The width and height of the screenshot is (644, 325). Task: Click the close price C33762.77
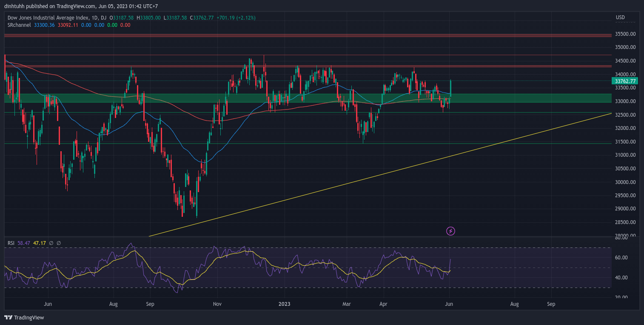[x=202, y=18]
